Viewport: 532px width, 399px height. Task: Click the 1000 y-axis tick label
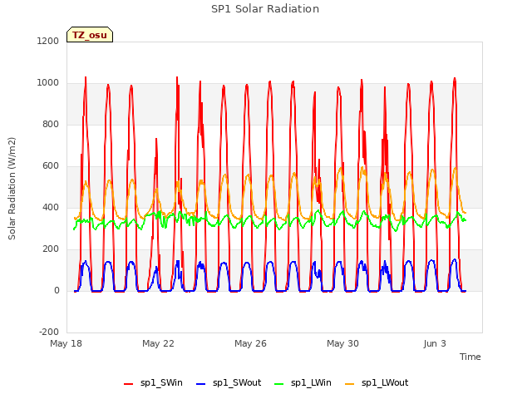(x=48, y=83)
